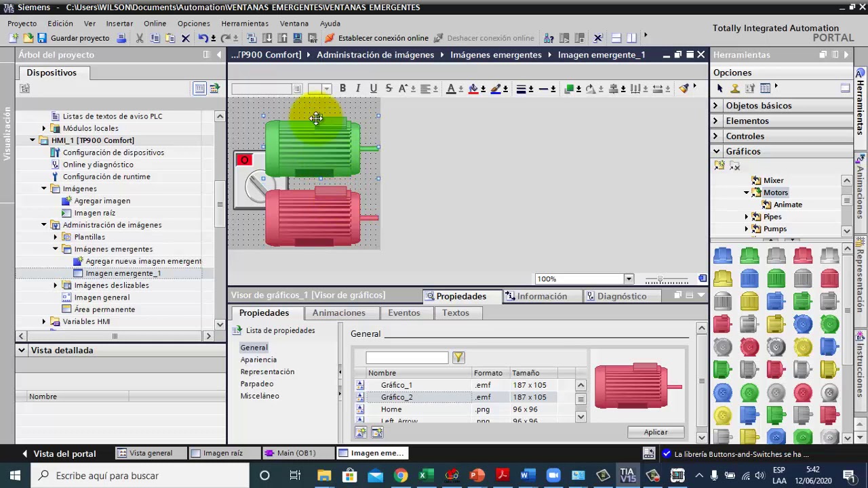Viewport: 868px width, 488px height.
Task: Click the Aplicar button
Action: (655, 432)
